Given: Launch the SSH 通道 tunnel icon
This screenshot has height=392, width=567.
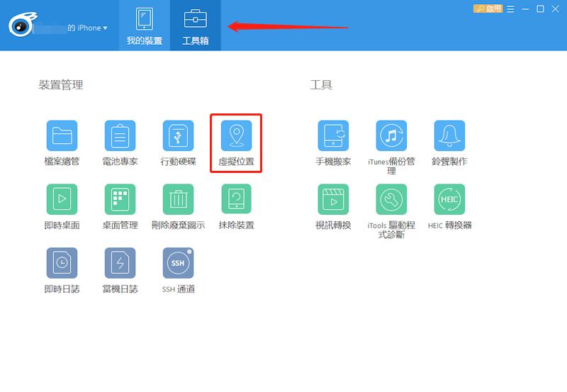Looking at the screenshot, I should (179, 263).
